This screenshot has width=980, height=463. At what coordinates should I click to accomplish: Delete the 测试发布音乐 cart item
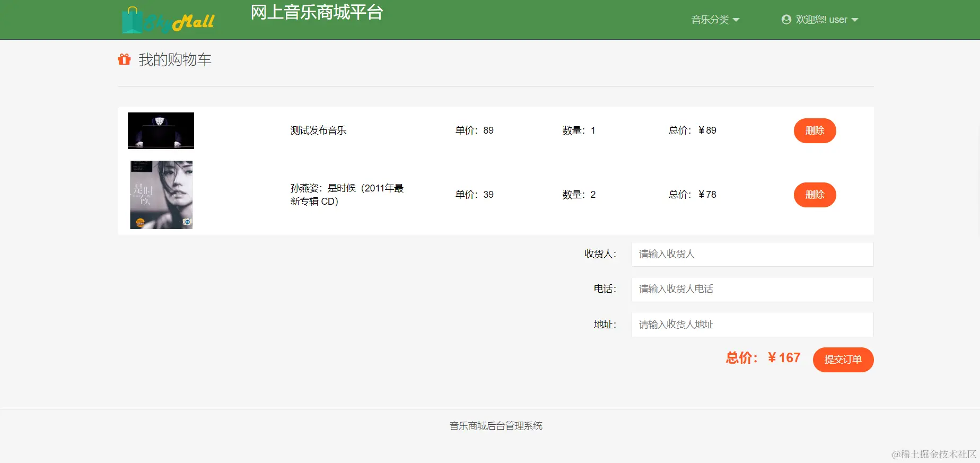coord(815,130)
